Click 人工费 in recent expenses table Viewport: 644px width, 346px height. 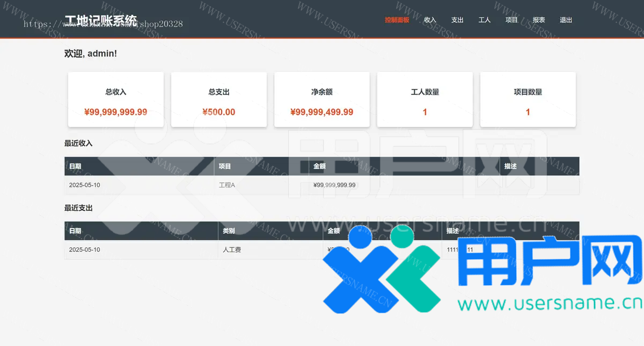(232, 250)
